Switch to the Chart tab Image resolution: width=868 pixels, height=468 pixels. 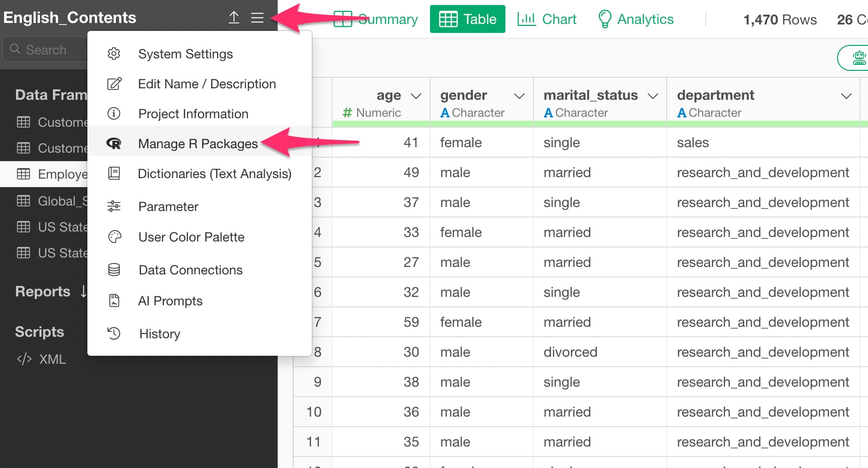coord(547,19)
